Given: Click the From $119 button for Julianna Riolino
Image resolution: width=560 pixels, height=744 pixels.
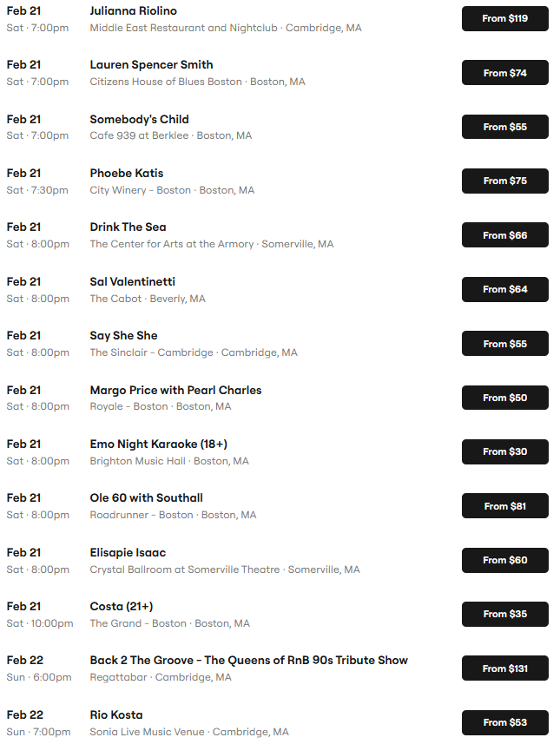Looking at the screenshot, I should click(x=504, y=18).
